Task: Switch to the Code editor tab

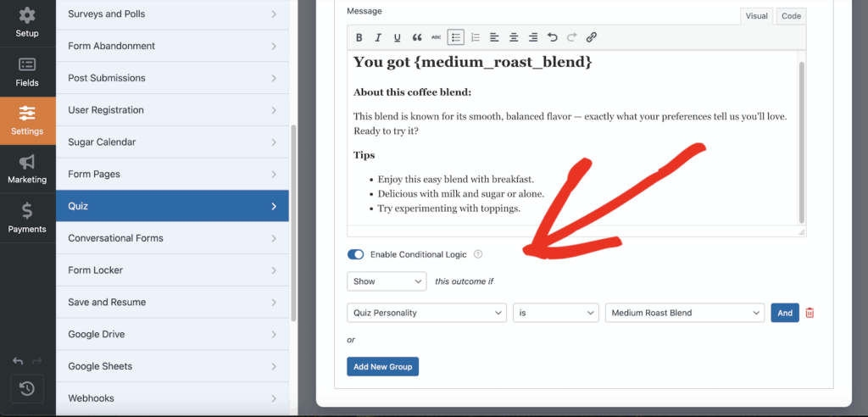Action: coord(791,16)
